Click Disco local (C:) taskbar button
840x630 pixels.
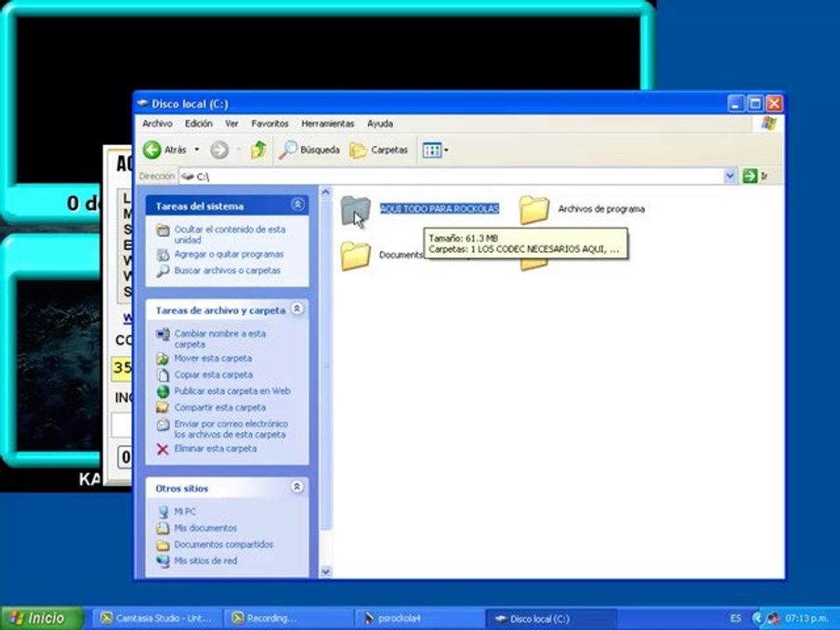550,619
